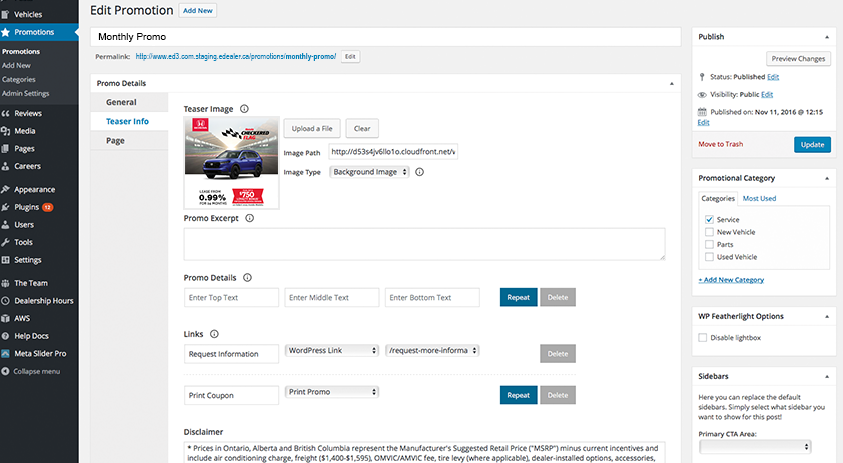Open Categories in Promotions submenu
843x463 pixels.
tap(18, 80)
